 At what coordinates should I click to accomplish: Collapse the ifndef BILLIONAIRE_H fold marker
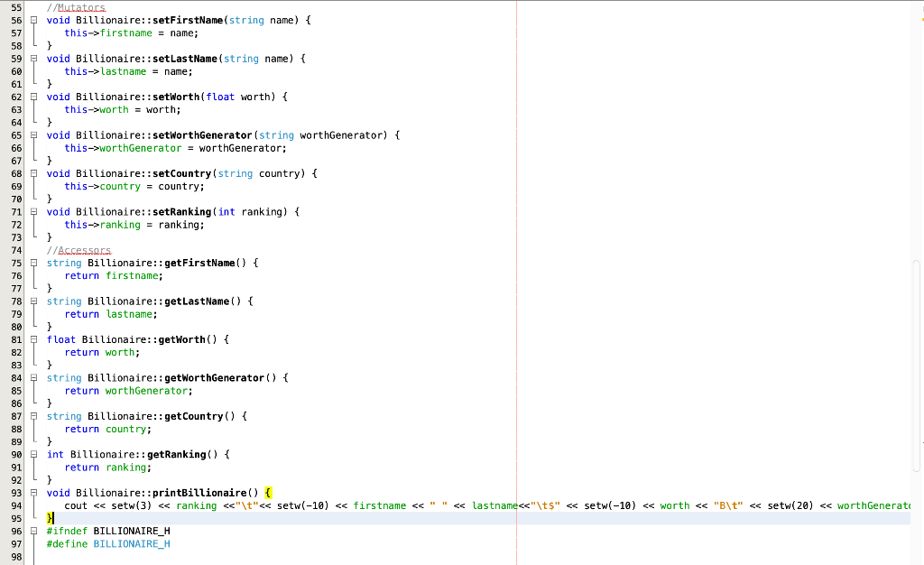pyautogui.click(x=32, y=531)
